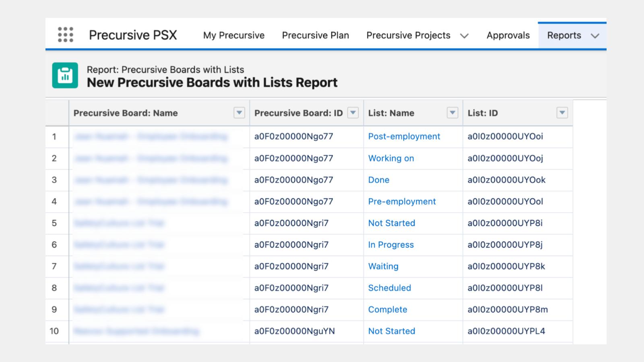
Task: Select board ID a0F0z00000NguYN in row 10
Action: 295,331
